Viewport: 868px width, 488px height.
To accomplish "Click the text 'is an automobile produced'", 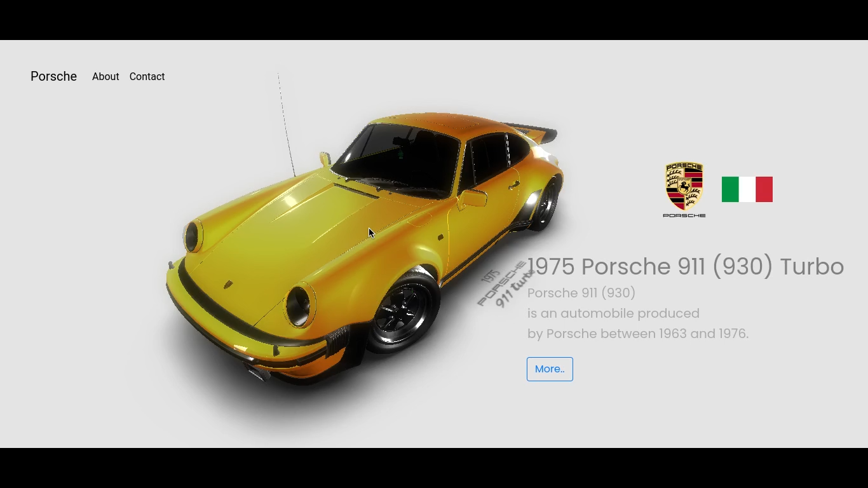I will [x=613, y=313].
